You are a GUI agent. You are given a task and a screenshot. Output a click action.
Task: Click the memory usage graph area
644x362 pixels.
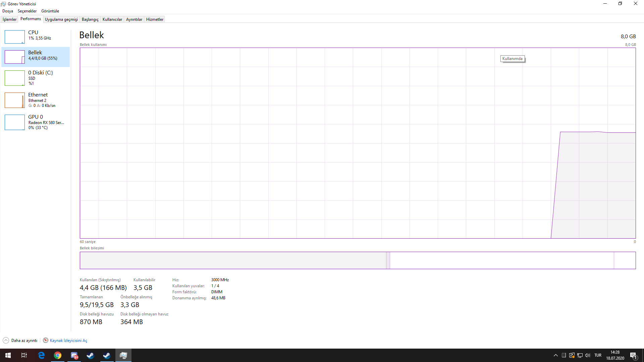(x=358, y=143)
